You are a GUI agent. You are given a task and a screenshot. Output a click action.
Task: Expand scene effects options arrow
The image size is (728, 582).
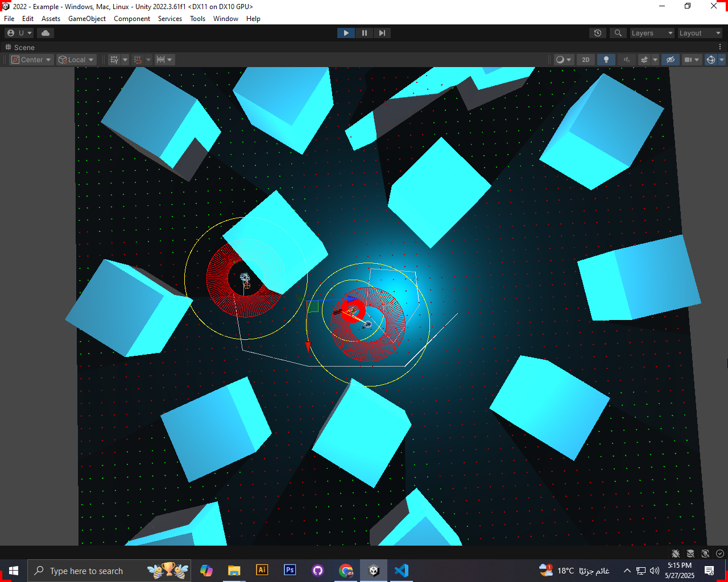click(x=655, y=60)
